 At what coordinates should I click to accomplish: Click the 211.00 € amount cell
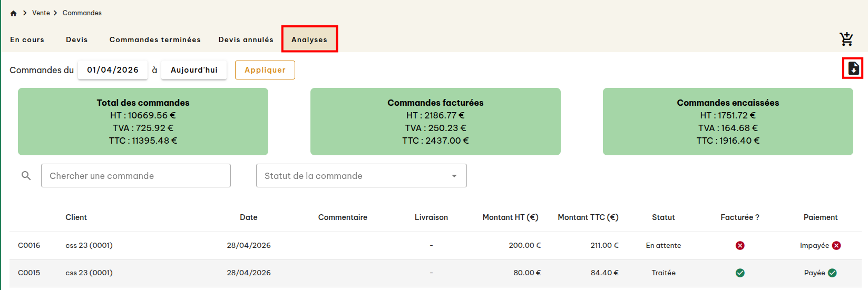604,246
